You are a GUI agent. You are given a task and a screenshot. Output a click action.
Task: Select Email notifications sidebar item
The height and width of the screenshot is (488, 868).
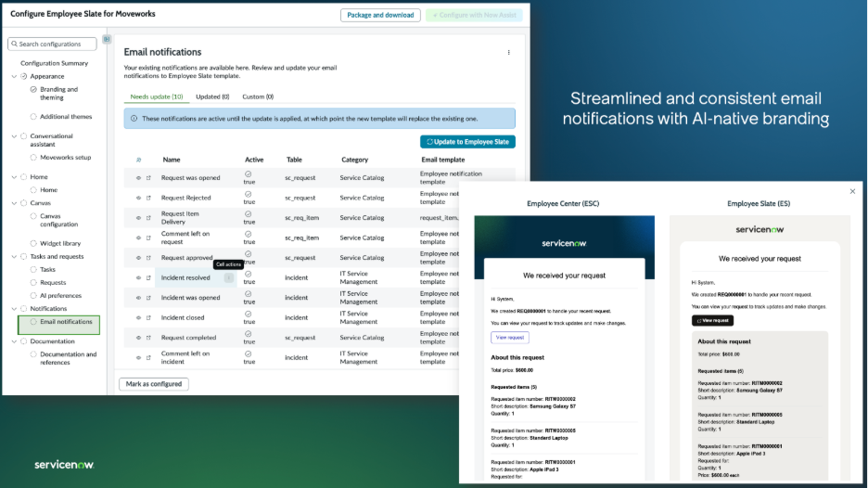pos(59,325)
